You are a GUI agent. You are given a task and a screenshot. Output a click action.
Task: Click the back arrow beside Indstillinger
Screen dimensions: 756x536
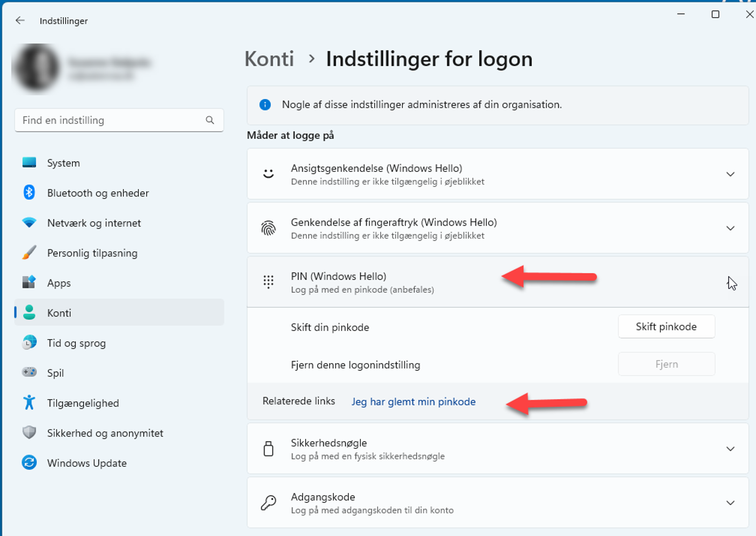pyautogui.click(x=20, y=21)
